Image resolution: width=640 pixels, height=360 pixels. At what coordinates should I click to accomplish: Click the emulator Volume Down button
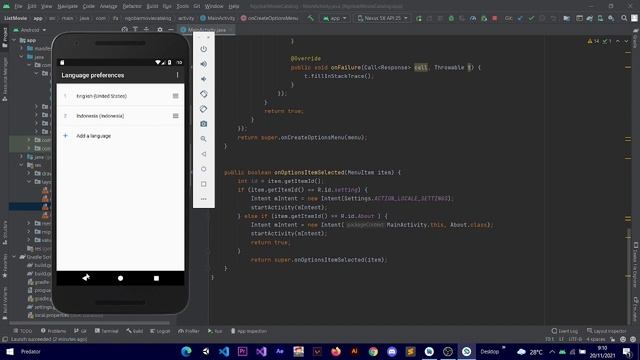203,79
